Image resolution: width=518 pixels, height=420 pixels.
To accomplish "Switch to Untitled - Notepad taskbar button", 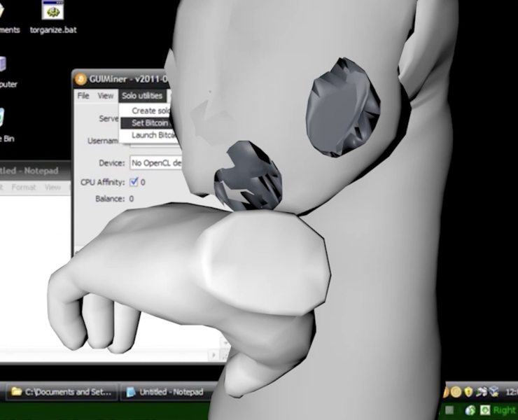I will pos(164,392).
